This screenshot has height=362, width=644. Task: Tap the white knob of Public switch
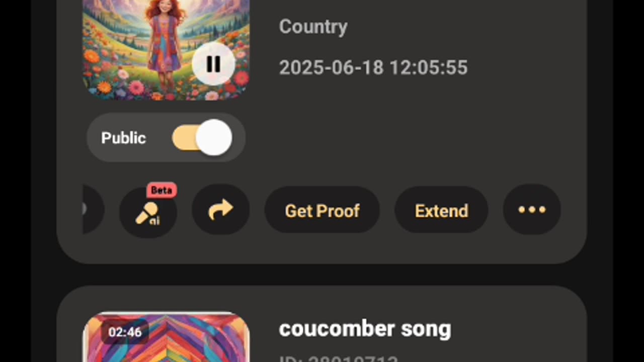click(214, 138)
